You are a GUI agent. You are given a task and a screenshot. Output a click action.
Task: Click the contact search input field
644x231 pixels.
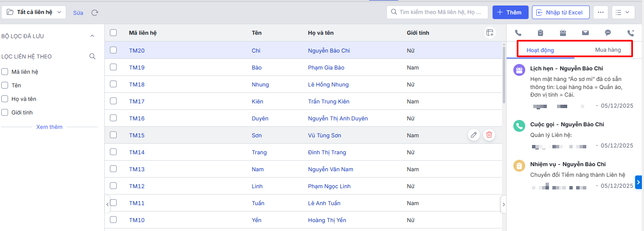click(439, 12)
